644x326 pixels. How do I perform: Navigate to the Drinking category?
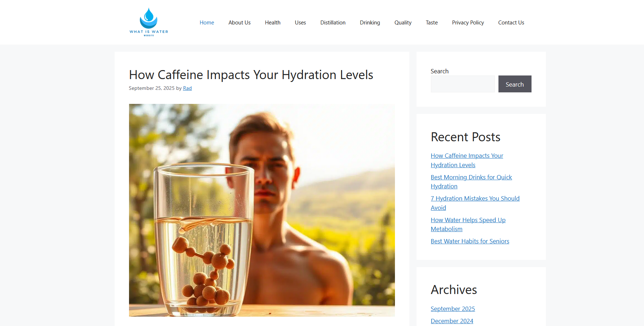pos(370,23)
